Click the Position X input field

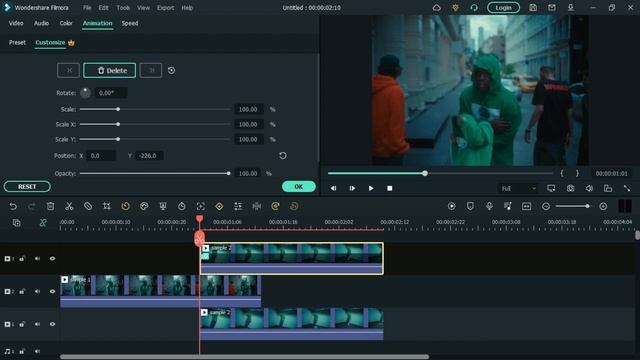tap(101, 156)
